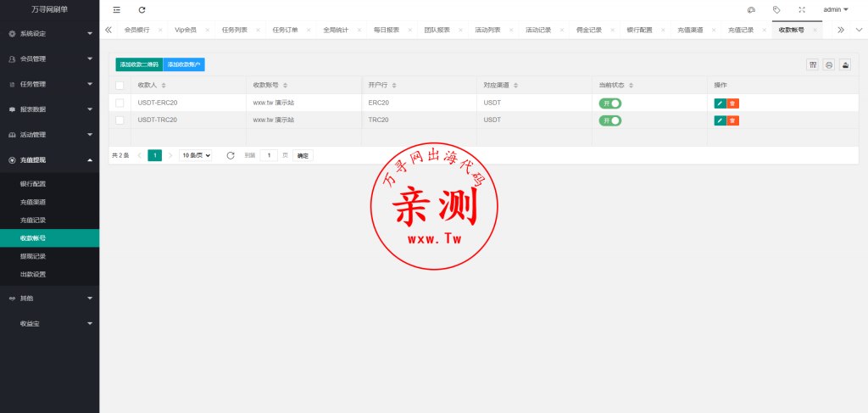The height and width of the screenshot is (413, 868).
Task: Edit the USDT-TRC20 row with the pencil icon
Action: [x=720, y=120]
